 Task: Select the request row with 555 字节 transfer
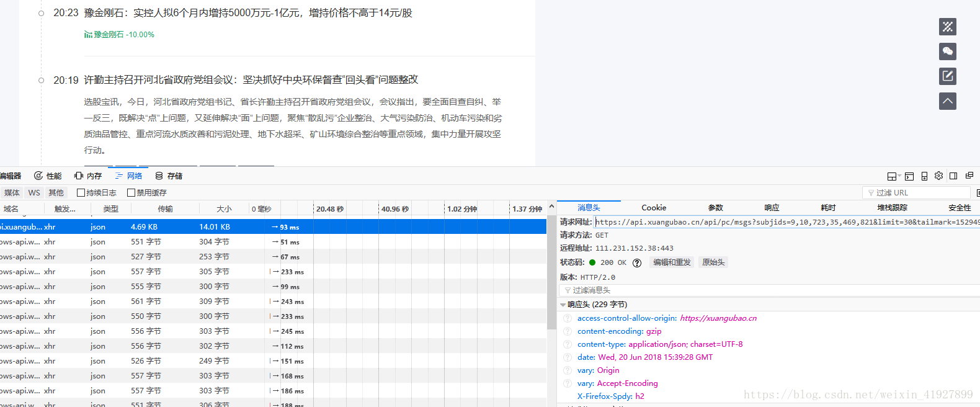point(273,287)
